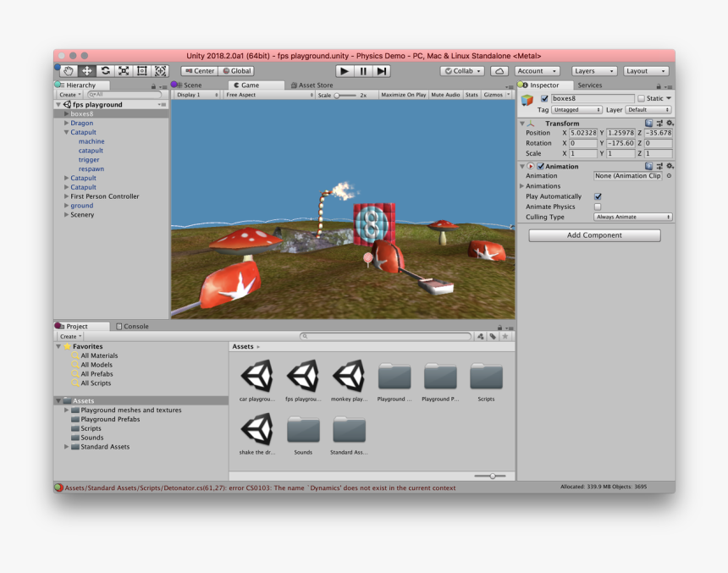This screenshot has height=573, width=728.
Task: Click the error icon in status bar
Action: (58, 488)
